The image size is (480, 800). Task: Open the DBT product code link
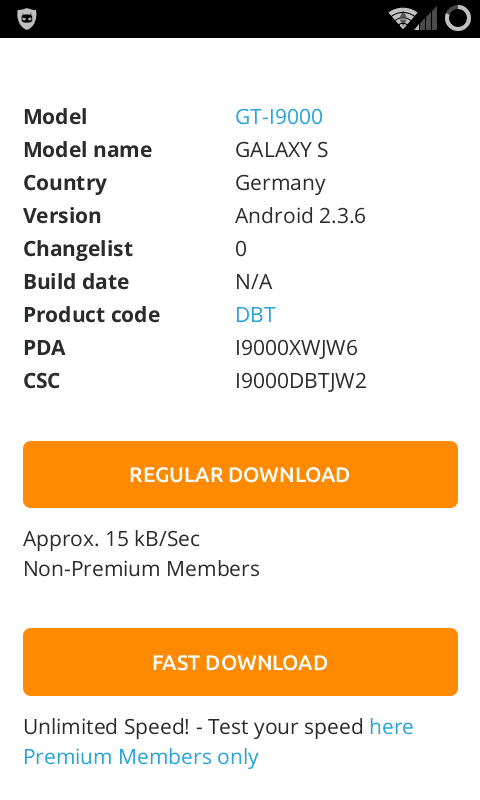(255, 315)
